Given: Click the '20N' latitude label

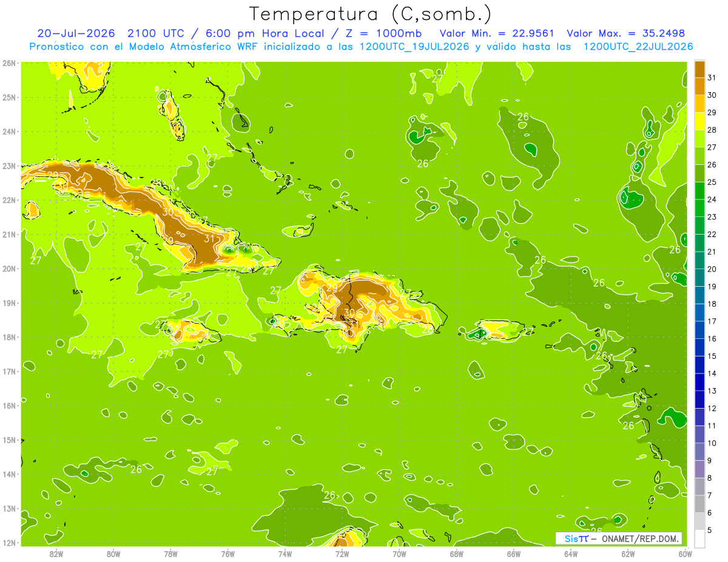Looking at the screenshot, I should coord(8,268).
